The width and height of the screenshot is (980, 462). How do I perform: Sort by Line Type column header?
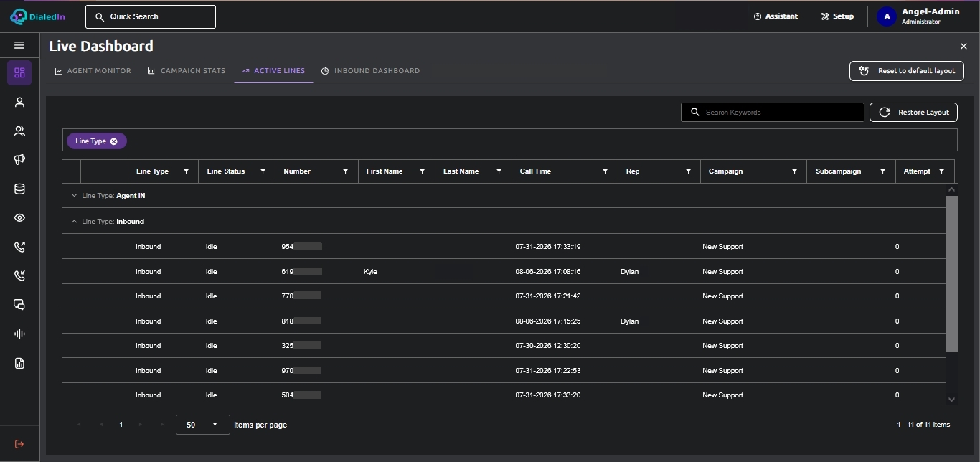pos(152,171)
